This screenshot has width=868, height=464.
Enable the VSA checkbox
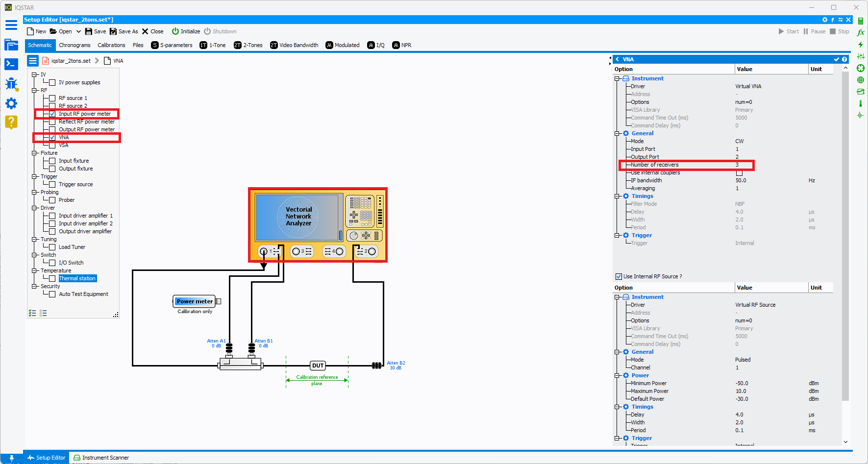point(52,145)
